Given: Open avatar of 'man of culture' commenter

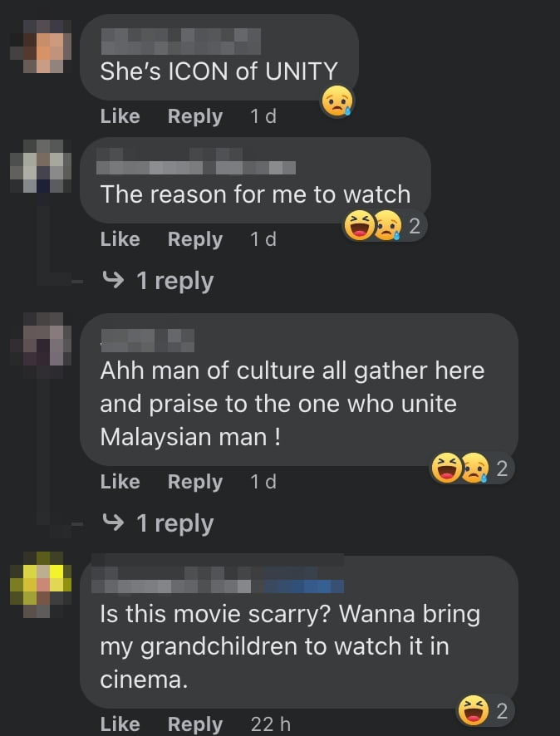Looking at the screenshot, I should click(41, 340).
